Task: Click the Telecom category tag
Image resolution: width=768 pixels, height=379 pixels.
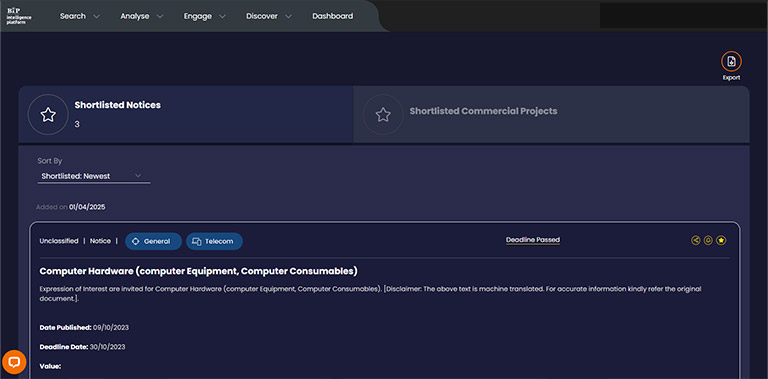Action: pyautogui.click(x=214, y=241)
